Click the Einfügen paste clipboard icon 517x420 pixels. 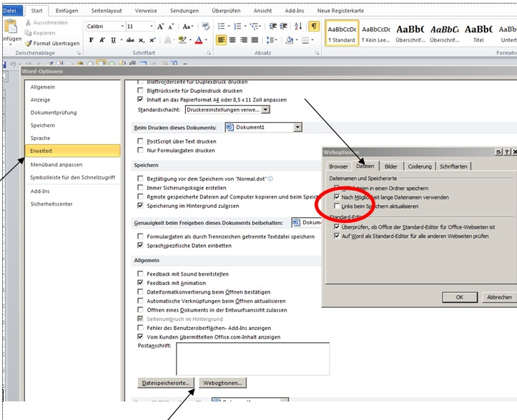[11, 26]
